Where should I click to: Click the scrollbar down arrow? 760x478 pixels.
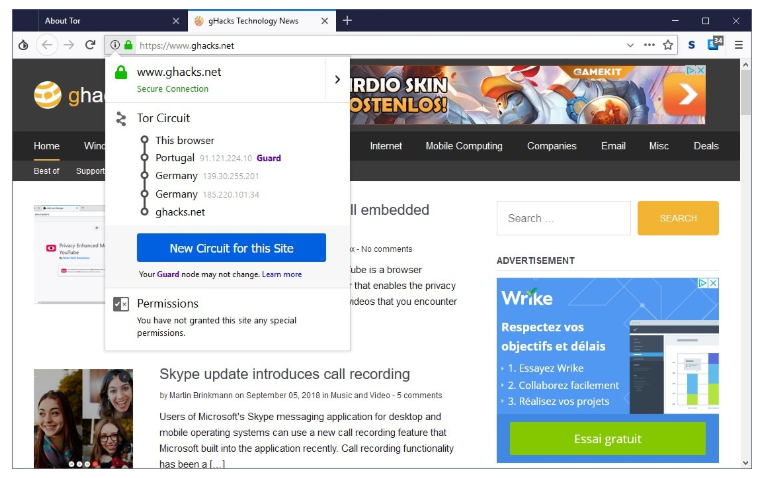(x=745, y=462)
